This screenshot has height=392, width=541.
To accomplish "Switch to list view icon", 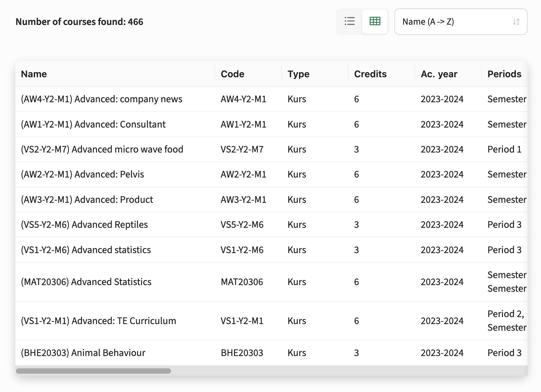I will pyautogui.click(x=349, y=21).
